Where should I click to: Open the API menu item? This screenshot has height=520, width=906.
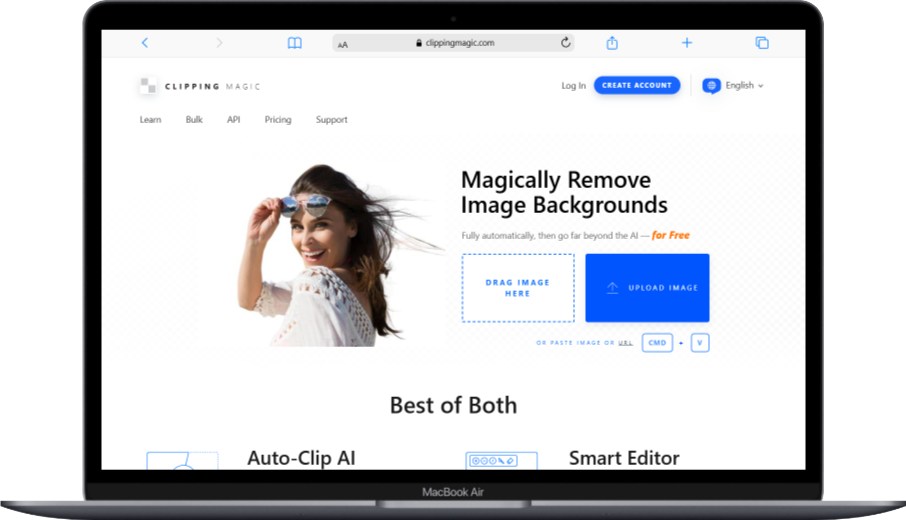(233, 120)
